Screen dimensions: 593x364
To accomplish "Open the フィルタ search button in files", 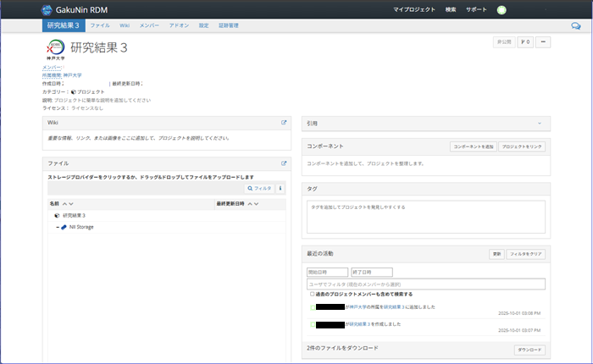I will point(259,188).
